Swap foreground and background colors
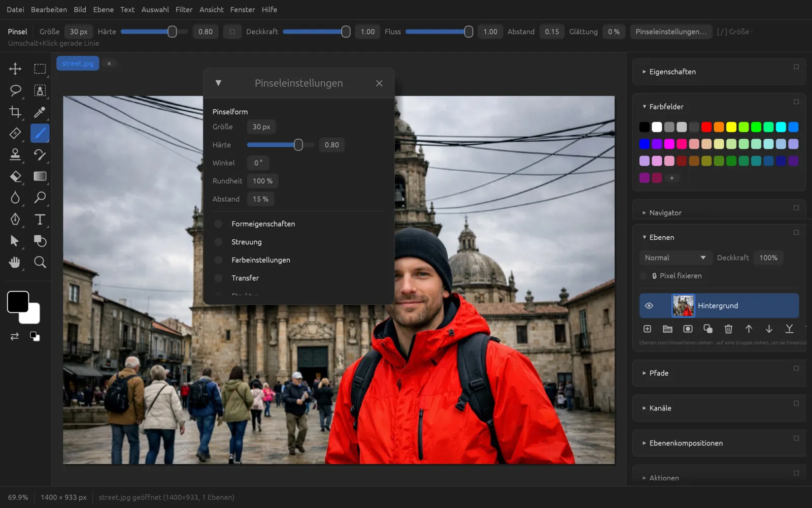Image resolution: width=812 pixels, height=508 pixels. [15, 336]
